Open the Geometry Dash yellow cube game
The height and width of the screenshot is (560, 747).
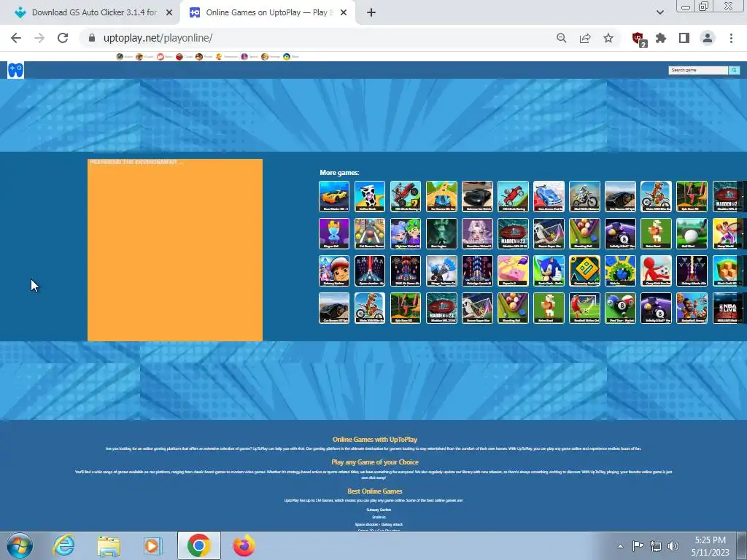tap(584, 271)
